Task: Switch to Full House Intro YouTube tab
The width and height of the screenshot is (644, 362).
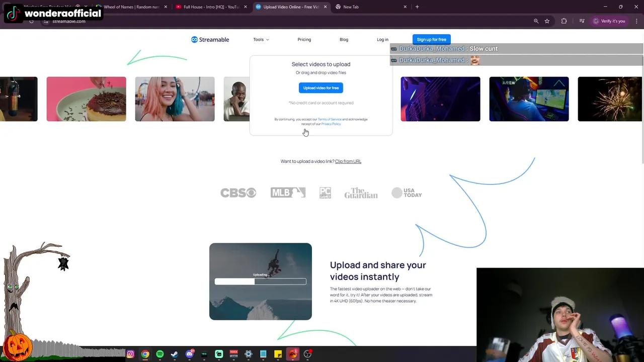Action: (x=210, y=7)
